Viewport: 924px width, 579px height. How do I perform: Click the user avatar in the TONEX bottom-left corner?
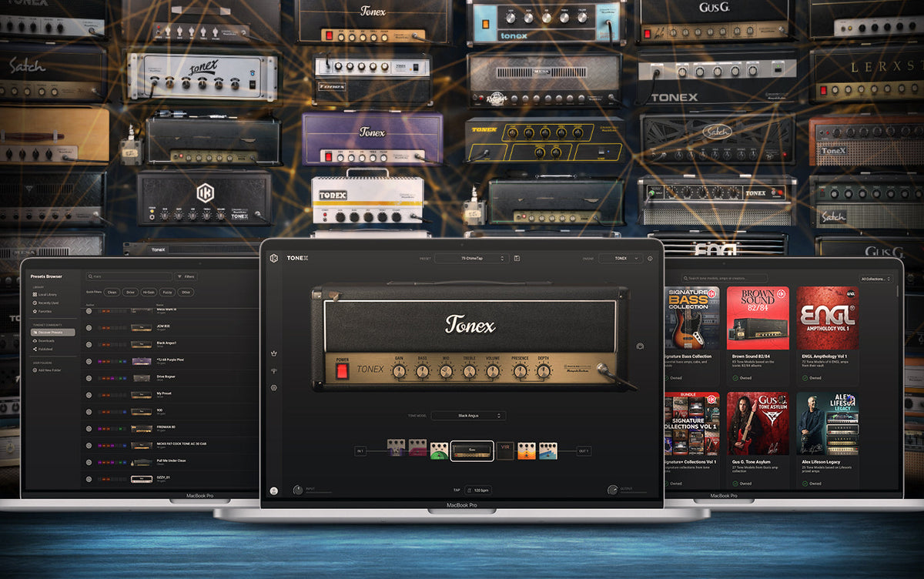tap(273, 490)
